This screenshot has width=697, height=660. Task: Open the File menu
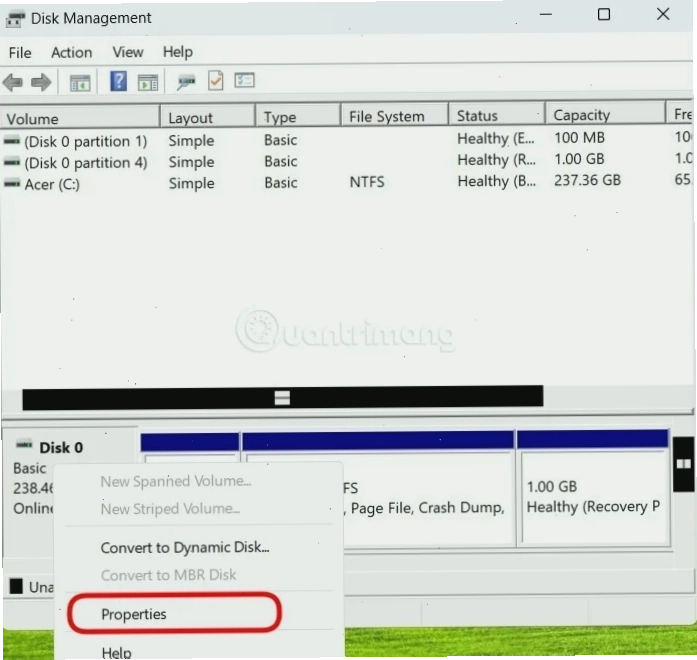[20, 53]
